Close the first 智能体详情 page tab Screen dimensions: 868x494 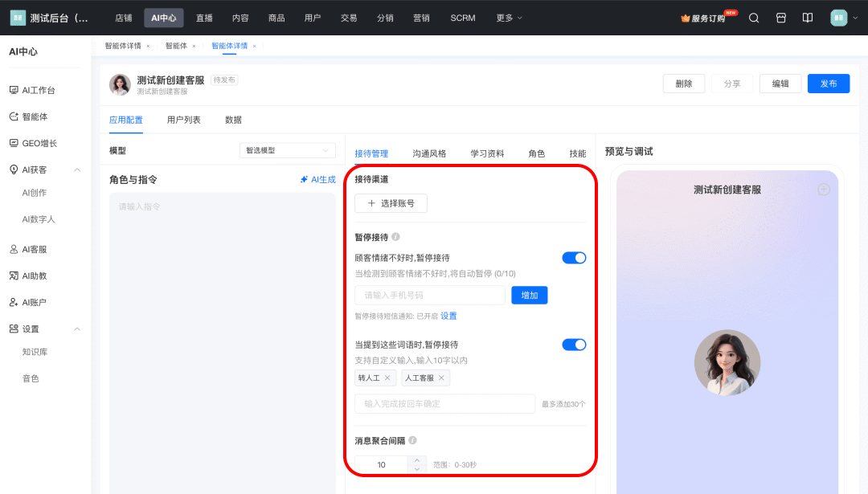(x=148, y=46)
